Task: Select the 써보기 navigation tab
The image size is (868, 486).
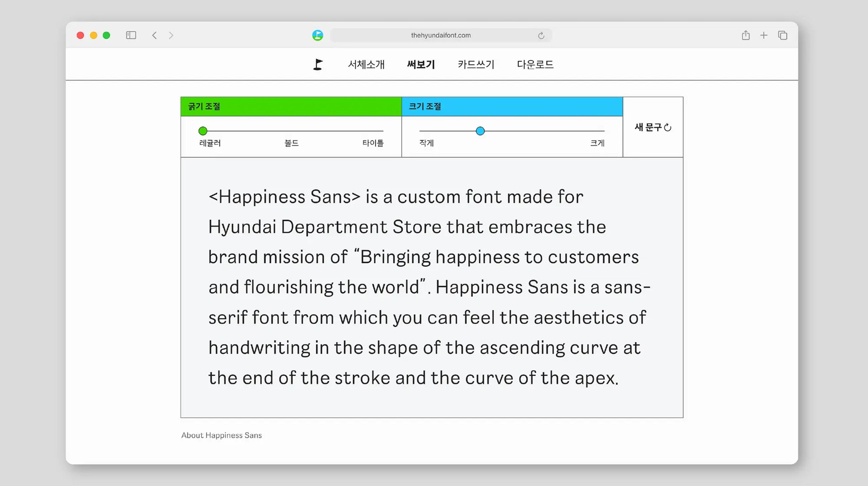Action: (x=421, y=64)
